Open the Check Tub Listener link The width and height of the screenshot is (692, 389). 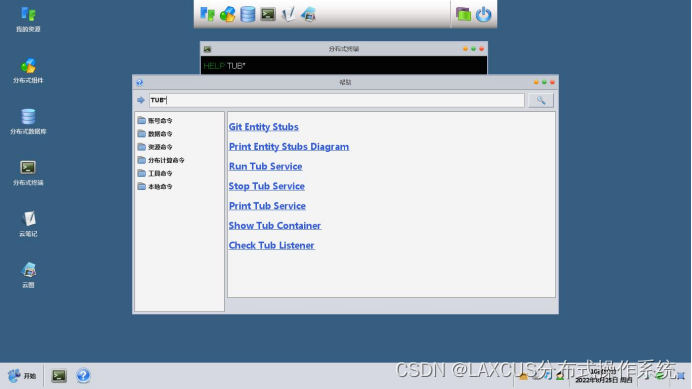(271, 245)
